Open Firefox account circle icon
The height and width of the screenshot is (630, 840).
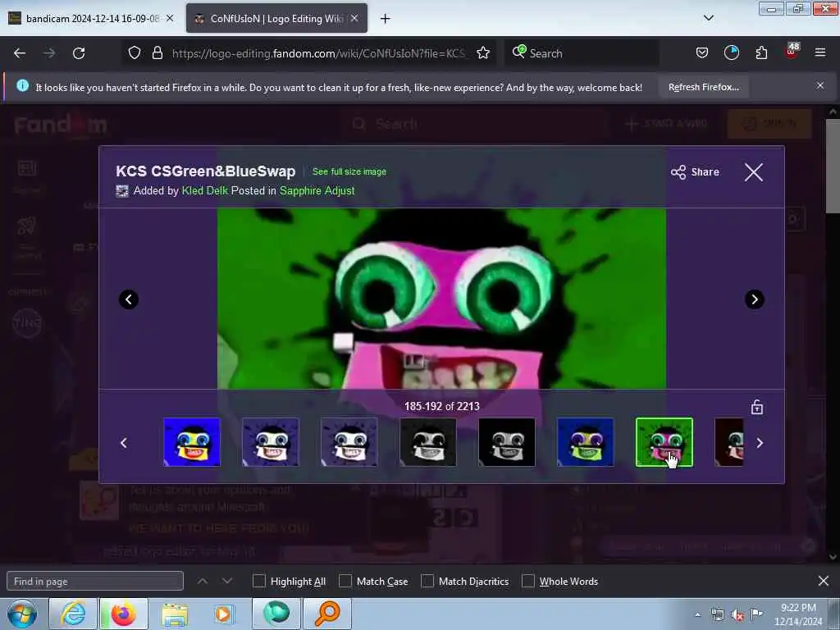tap(731, 53)
